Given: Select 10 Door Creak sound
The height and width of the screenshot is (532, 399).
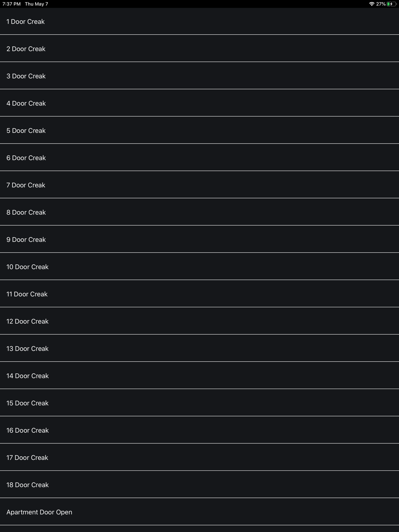Looking at the screenshot, I should coord(28,267).
